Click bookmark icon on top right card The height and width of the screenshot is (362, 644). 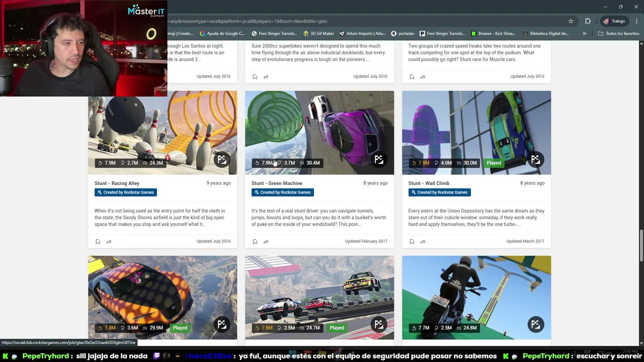click(412, 77)
